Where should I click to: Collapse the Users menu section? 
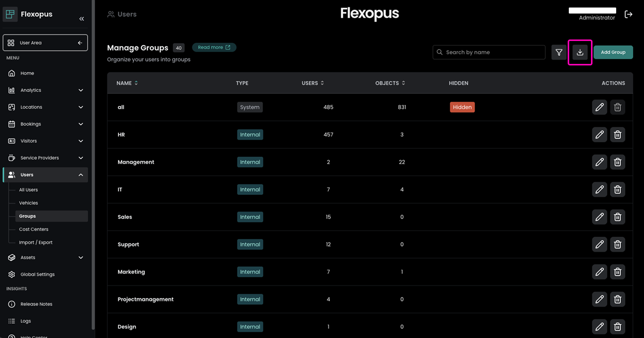80,175
